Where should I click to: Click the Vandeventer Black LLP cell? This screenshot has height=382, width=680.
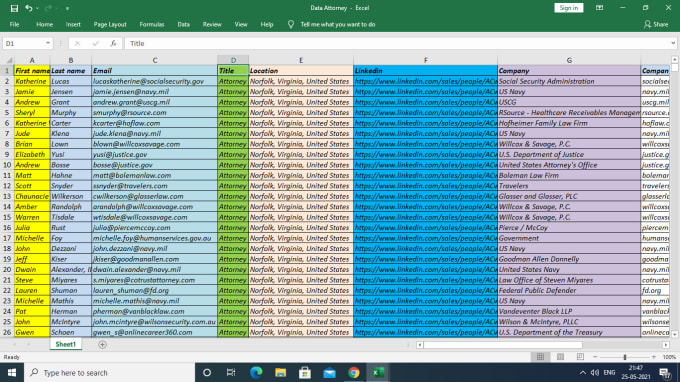(569, 311)
